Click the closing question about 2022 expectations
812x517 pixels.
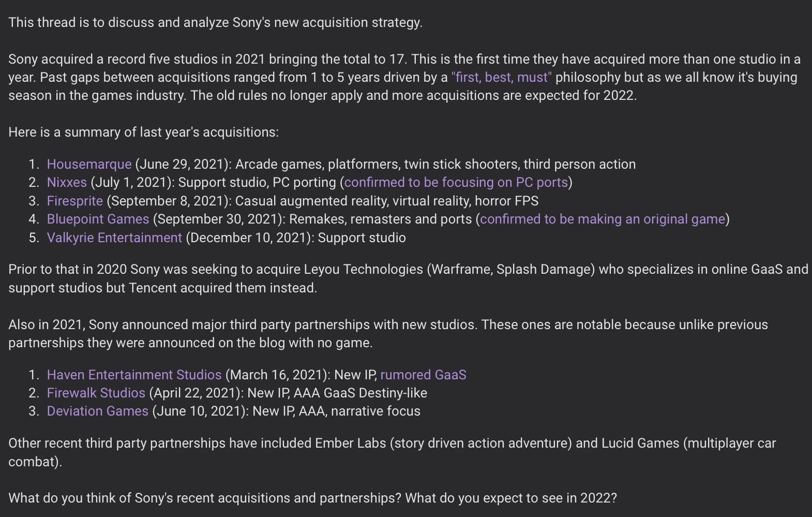[312, 498]
